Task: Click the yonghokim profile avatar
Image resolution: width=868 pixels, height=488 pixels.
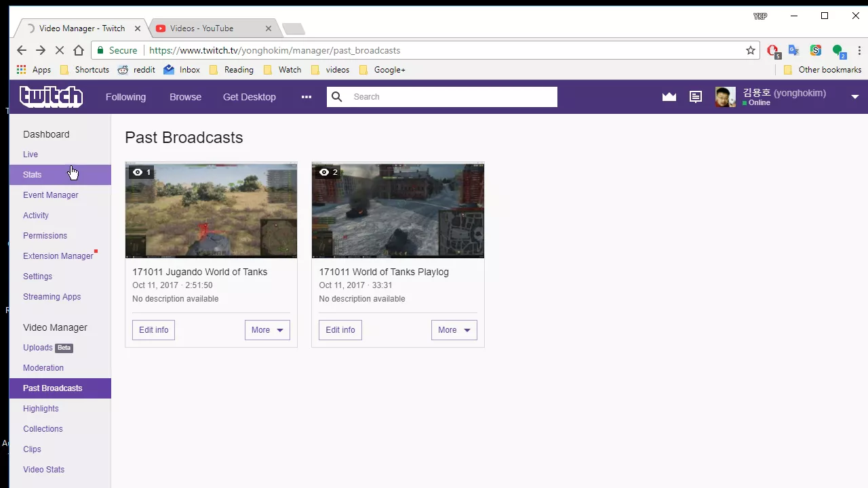Action: click(x=725, y=97)
